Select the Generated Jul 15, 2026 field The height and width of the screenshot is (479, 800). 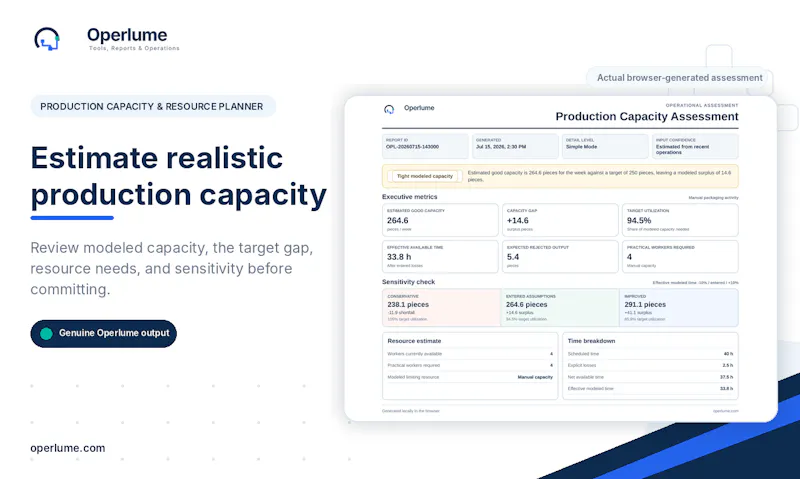(x=515, y=146)
